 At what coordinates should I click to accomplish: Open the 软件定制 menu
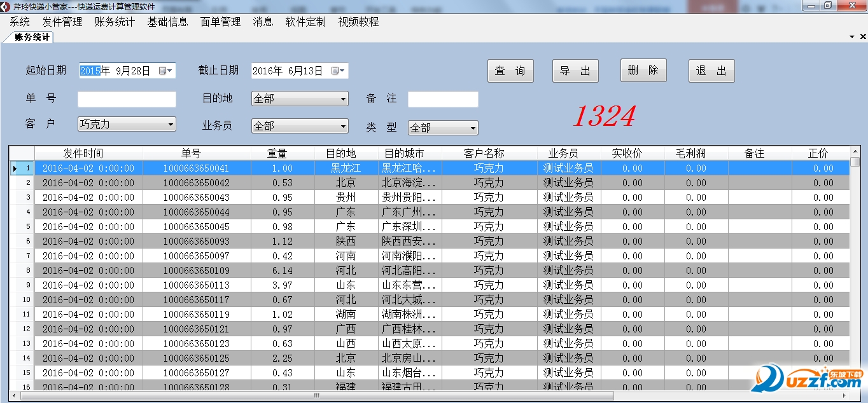click(x=305, y=22)
